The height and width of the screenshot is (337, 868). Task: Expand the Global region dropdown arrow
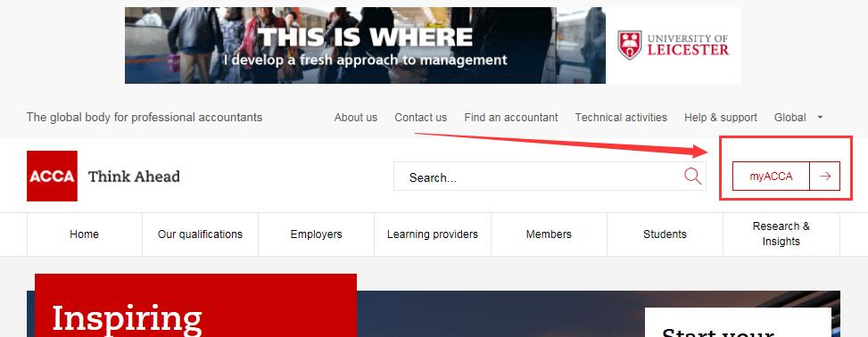coord(820,118)
